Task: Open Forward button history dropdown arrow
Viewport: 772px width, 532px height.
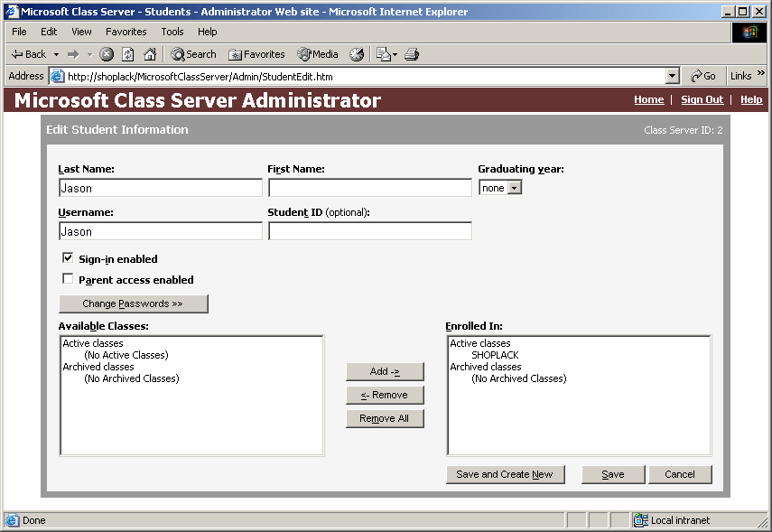Action: pyautogui.click(x=89, y=54)
